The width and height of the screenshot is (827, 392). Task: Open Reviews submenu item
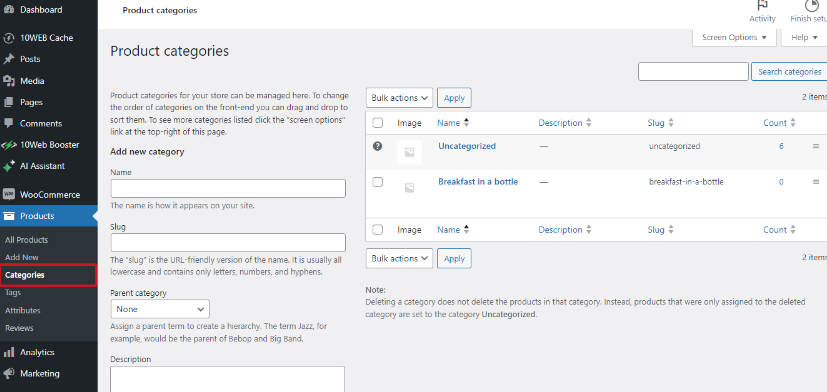coord(19,328)
